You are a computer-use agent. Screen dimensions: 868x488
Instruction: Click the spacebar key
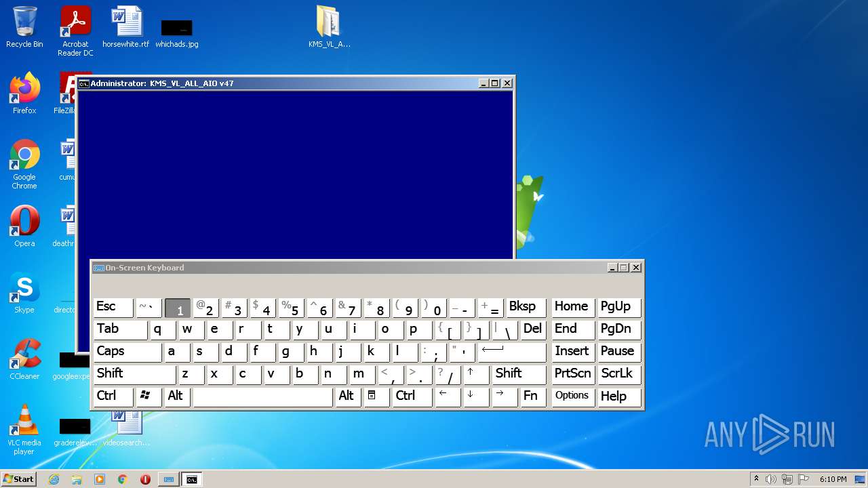click(263, 397)
